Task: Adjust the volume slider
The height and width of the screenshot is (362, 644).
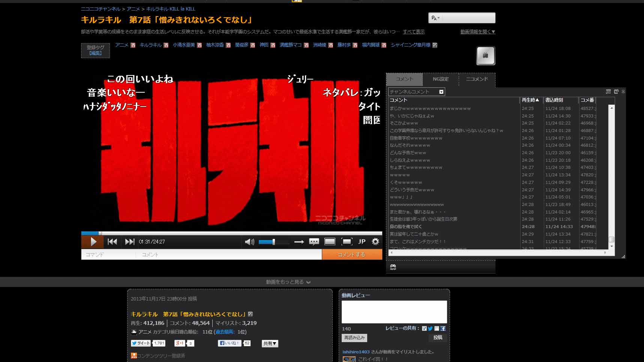Action: coord(273,242)
